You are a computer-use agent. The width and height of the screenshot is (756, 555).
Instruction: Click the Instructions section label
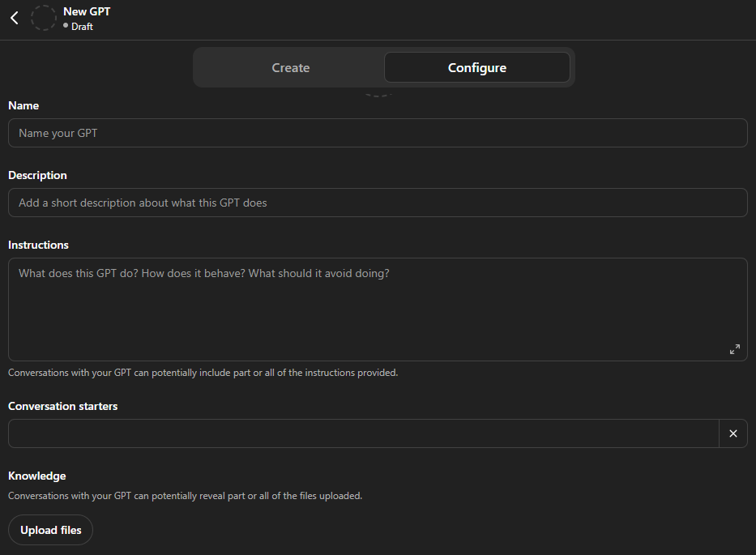coord(39,245)
